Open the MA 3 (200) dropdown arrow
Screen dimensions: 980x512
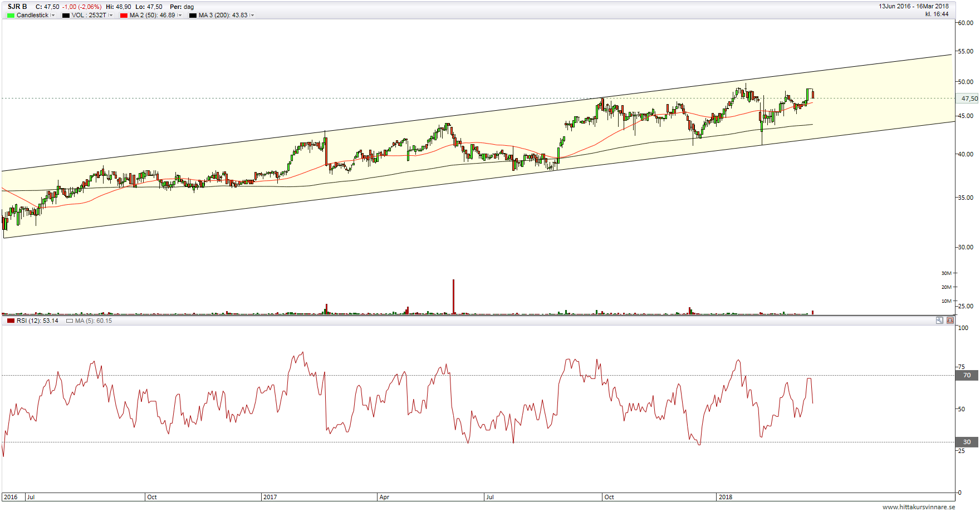pos(252,16)
